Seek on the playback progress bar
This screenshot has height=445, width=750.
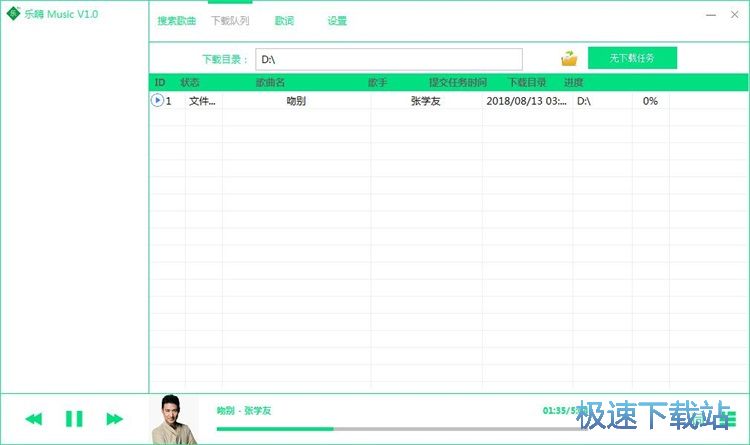(x=402, y=429)
